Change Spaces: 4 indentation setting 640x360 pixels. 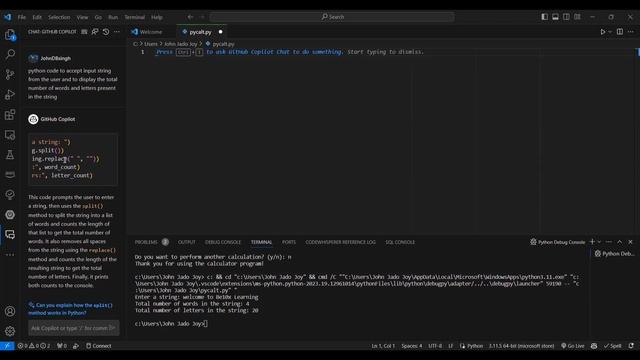point(412,346)
